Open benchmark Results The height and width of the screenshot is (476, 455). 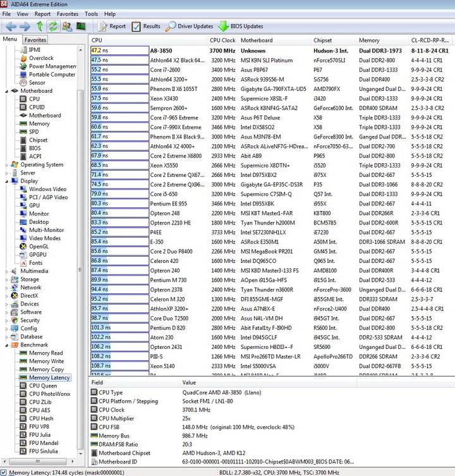[146, 27]
